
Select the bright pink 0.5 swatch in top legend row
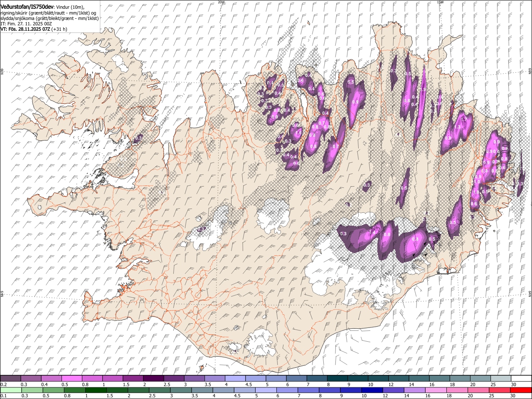[x=72, y=379]
